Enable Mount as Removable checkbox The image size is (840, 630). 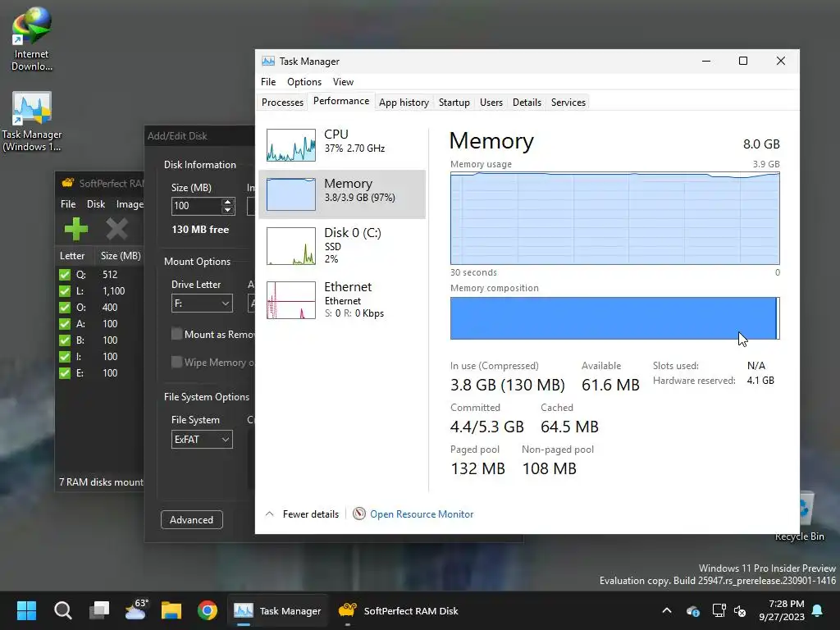click(x=177, y=335)
